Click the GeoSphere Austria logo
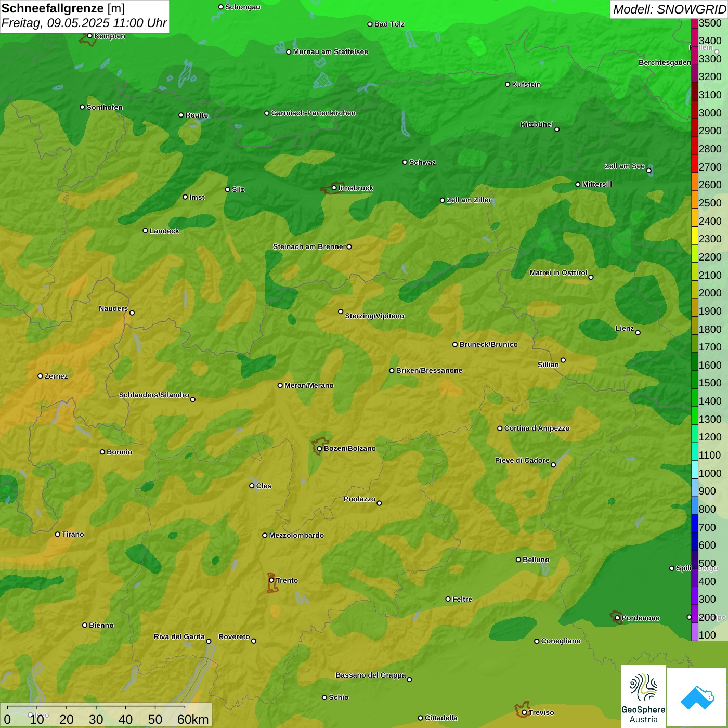 pos(643,696)
